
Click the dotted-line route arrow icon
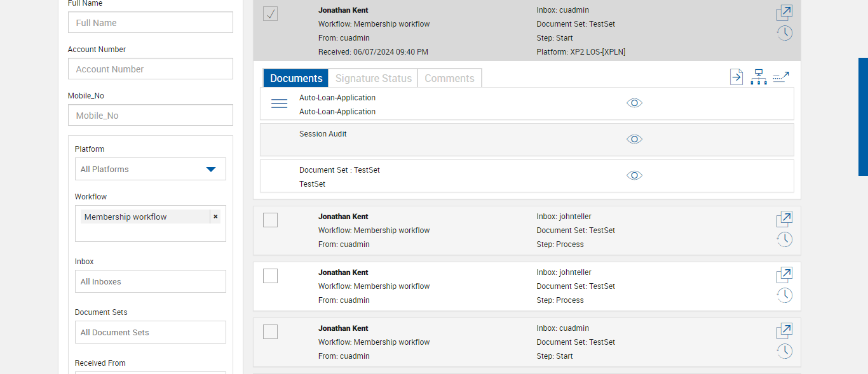click(781, 77)
